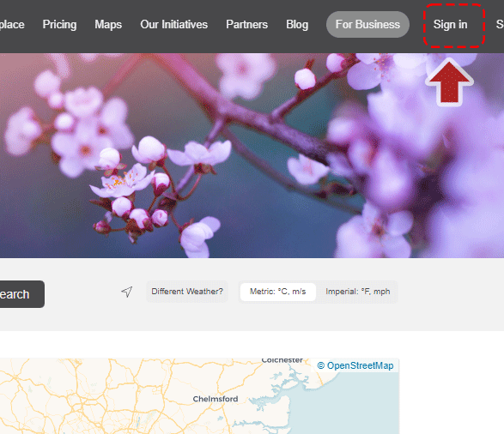Screen dimensions: 504x434
Task: Click the Different Weather? button
Action: pos(187,292)
